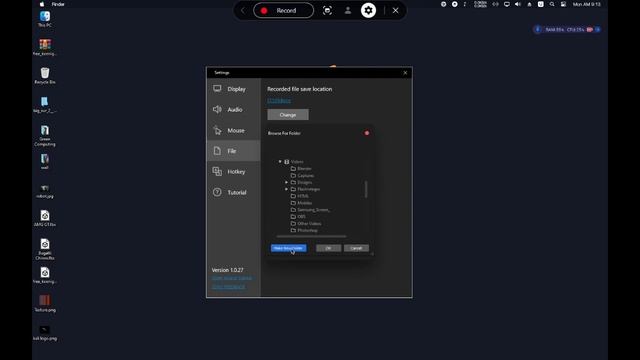
Task: Click the keyboard icon beside Hotkey
Action: [217, 171]
